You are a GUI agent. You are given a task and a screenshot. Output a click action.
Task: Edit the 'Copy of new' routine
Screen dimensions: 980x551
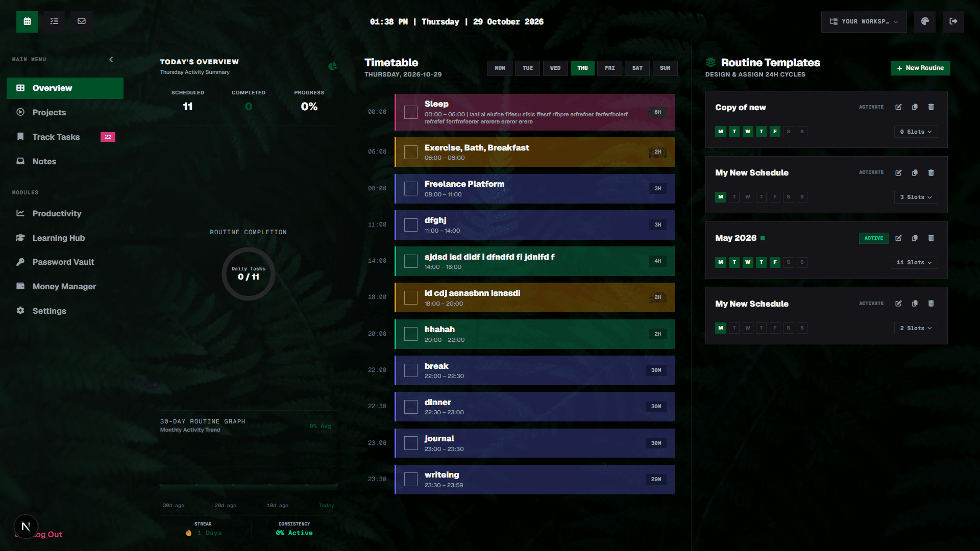pyautogui.click(x=898, y=107)
